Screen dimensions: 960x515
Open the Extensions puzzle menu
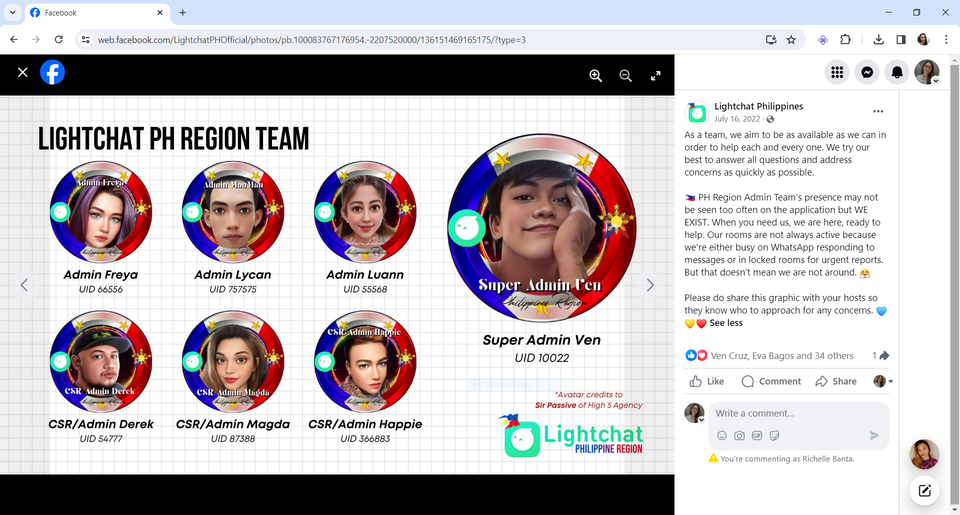(845, 40)
